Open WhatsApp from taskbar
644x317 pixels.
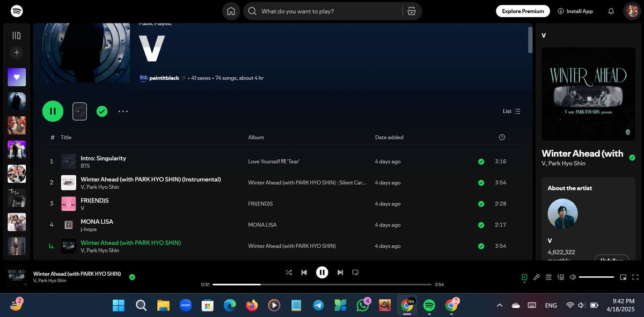(363, 305)
